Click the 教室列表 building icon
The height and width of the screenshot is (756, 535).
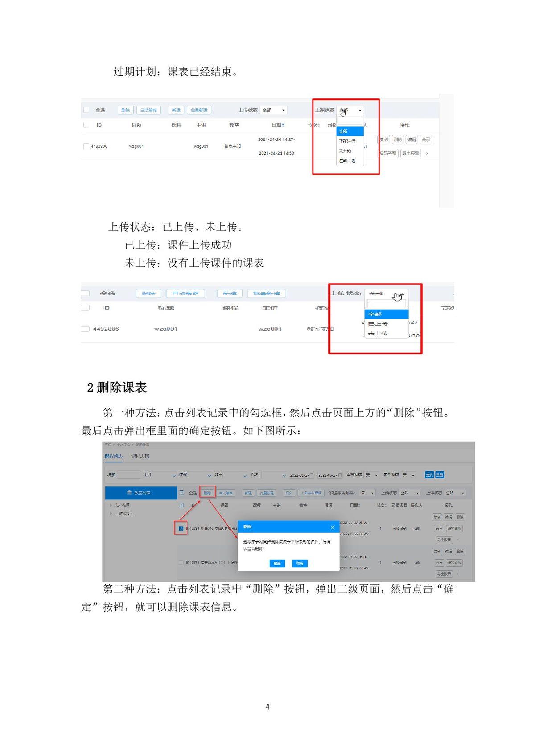click(129, 493)
